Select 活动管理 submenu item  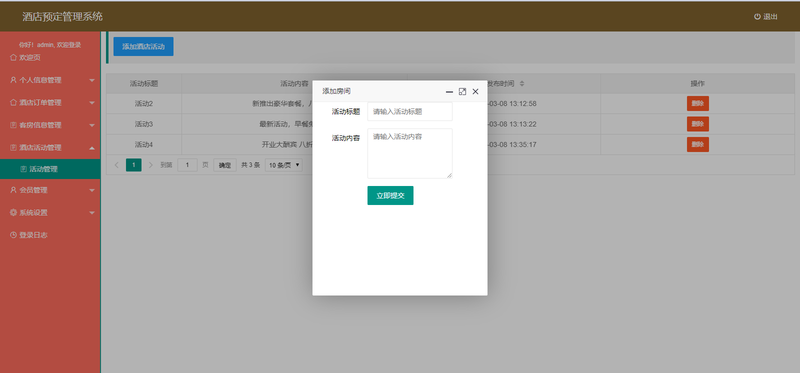coord(50,169)
